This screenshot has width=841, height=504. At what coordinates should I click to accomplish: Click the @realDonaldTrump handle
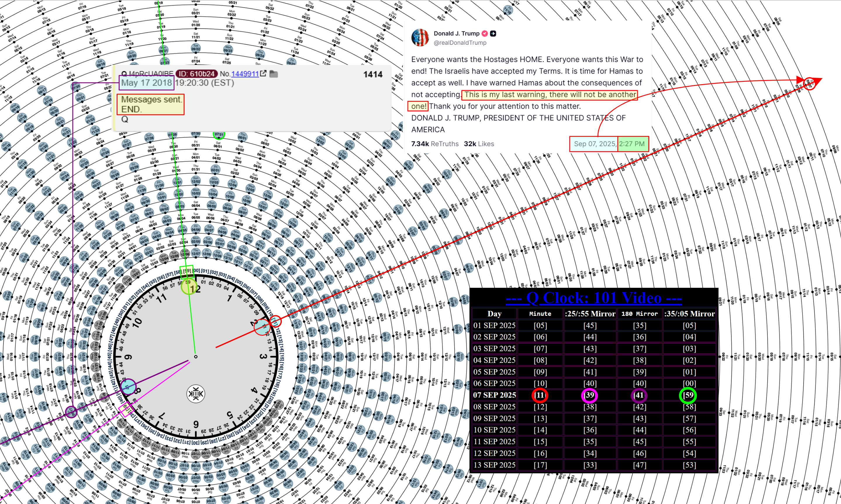click(x=460, y=43)
